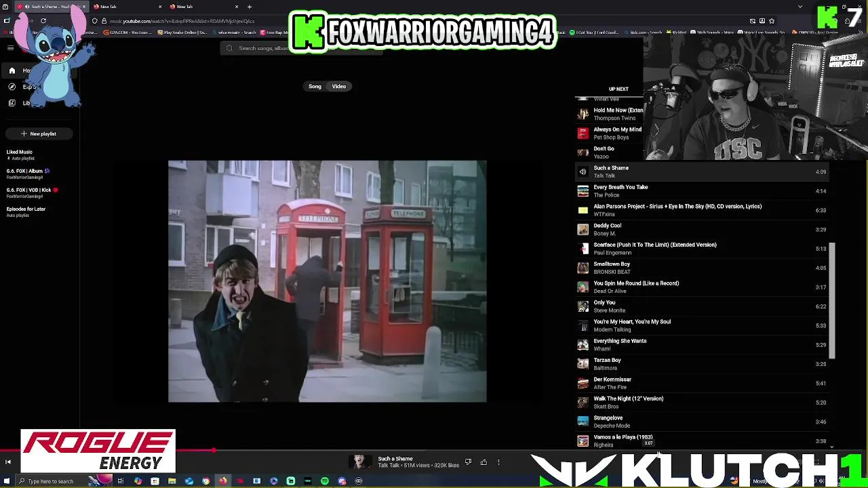868x488 pixels.
Task: Click the player bar album thumbnail
Action: (360, 462)
